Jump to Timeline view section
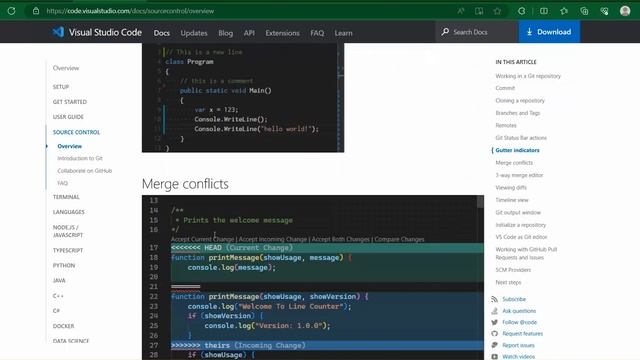 [512, 200]
